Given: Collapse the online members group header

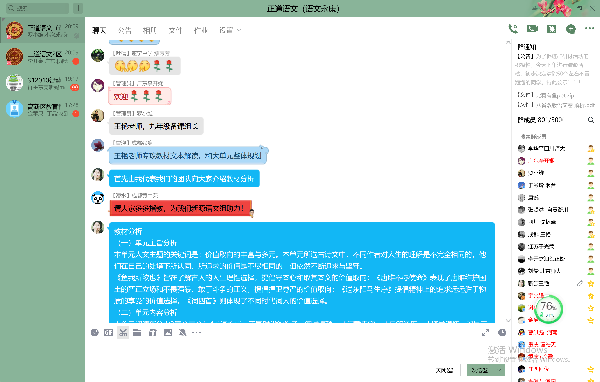Looking at the screenshot, I should coord(533,137).
